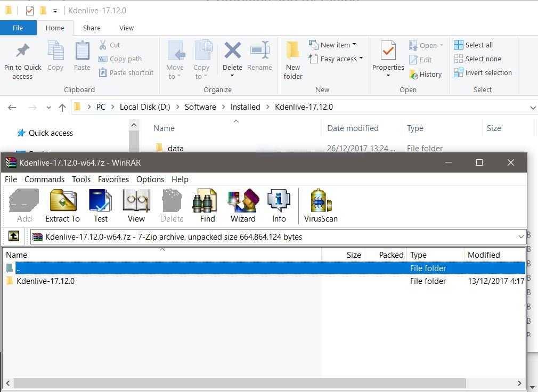
Task: Click the WinRAR title bar icon
Action: (11, 162)
